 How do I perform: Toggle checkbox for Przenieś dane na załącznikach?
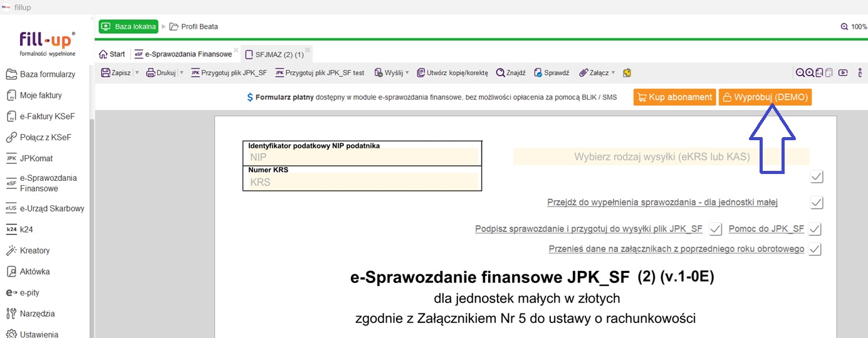tap(815, 249)
